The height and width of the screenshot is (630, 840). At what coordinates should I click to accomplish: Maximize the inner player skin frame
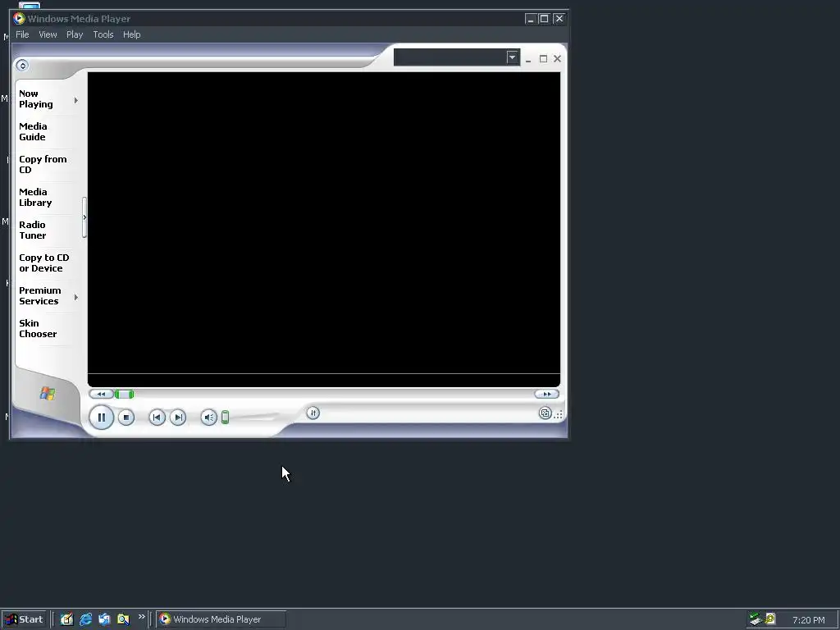pos(543,59)
